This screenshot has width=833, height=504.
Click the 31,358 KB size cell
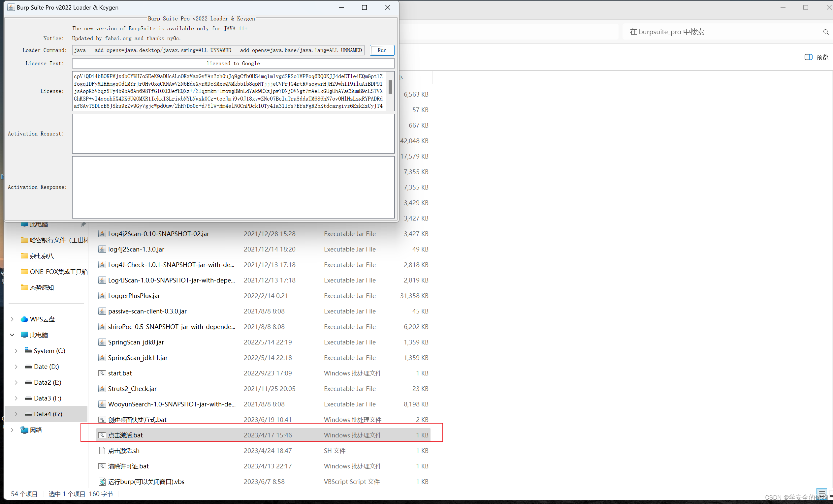pyautogui.click(x=414, y=296)
